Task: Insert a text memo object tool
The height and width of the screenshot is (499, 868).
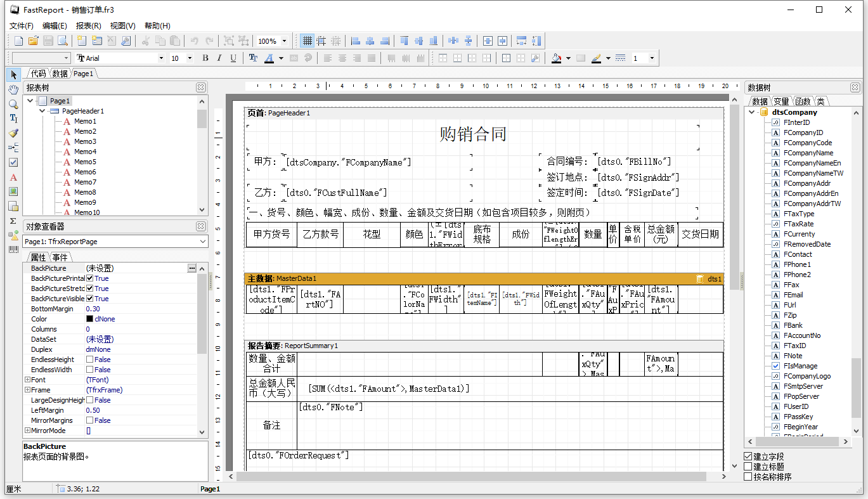Action: click(13, 177)
